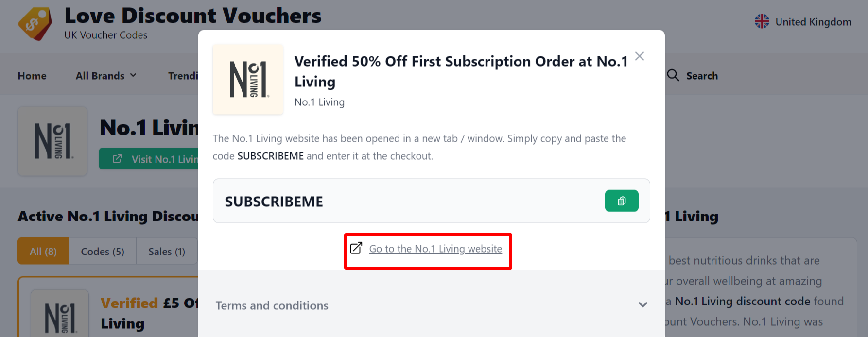868x337 pixels.
Task: Open the All Brands dropdown menu
Action: [106, 76]
